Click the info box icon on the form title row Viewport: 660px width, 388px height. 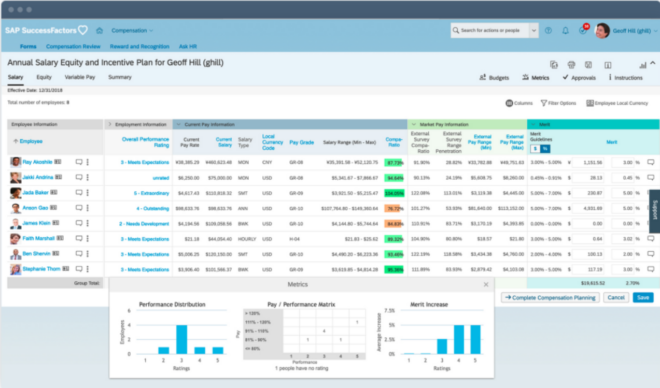point(608,65)
